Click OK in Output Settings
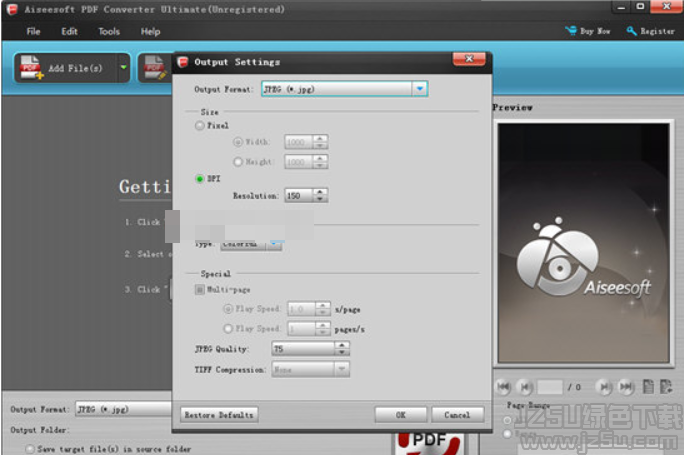This screenshot has width=684, height=455. pyautogui.click(x=400, y=415)
